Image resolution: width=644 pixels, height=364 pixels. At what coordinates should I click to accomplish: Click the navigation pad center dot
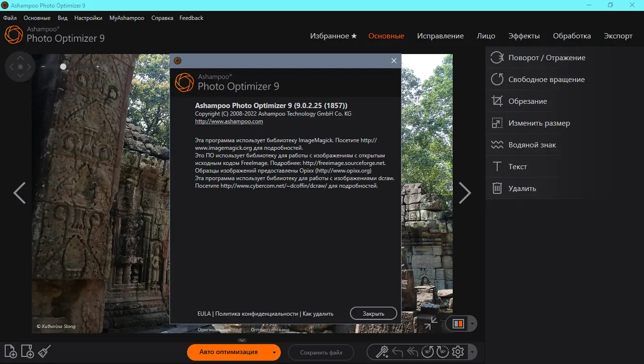tap(20, 67)
